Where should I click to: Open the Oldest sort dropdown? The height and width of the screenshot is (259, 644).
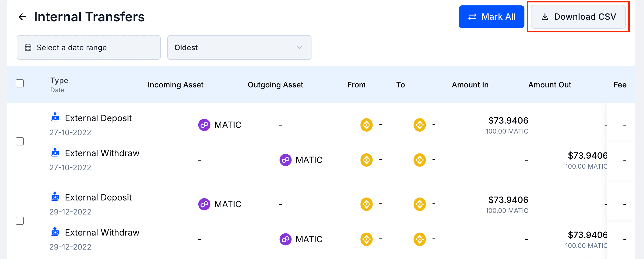tap(239, 47)
